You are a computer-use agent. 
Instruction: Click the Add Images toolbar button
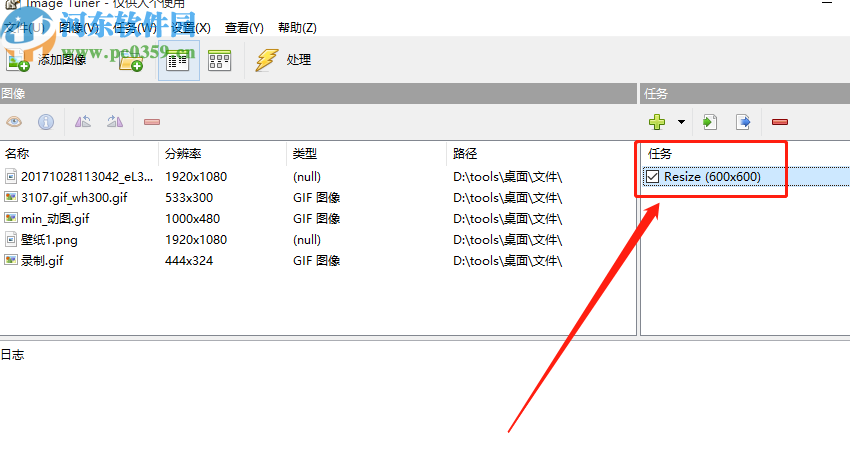(47, 60)
